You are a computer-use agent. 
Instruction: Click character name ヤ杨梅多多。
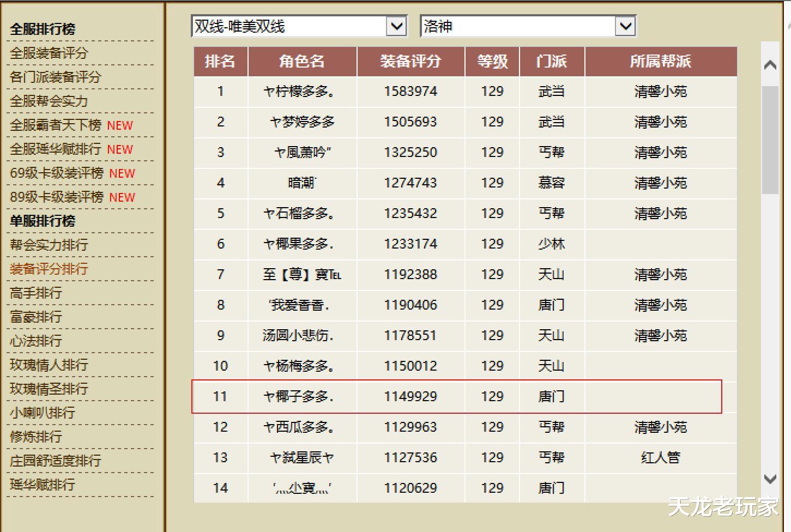(299, 366)
